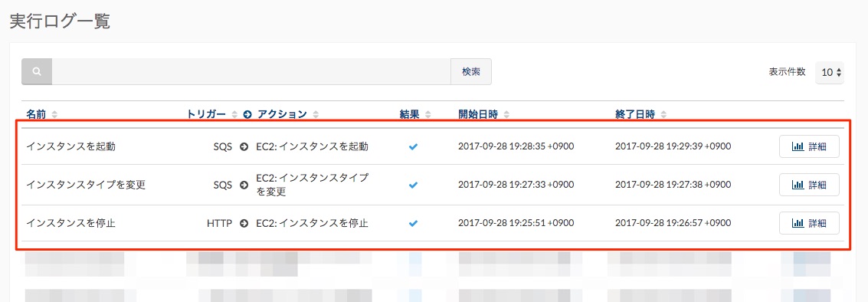Click action EC2: インスタンスタイプを変更
Viewport: 868px width, 302px height.
pyautogui.click(x=313, y=185)
